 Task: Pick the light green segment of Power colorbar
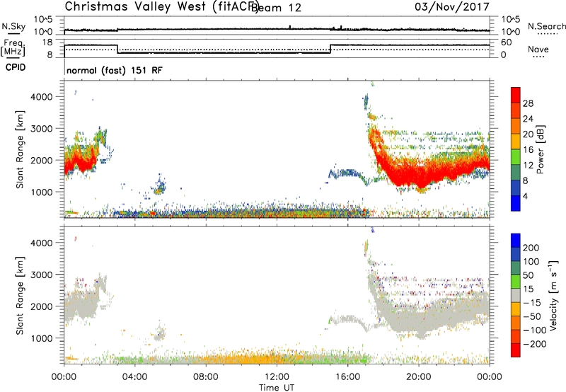click(x=516, y=157)
